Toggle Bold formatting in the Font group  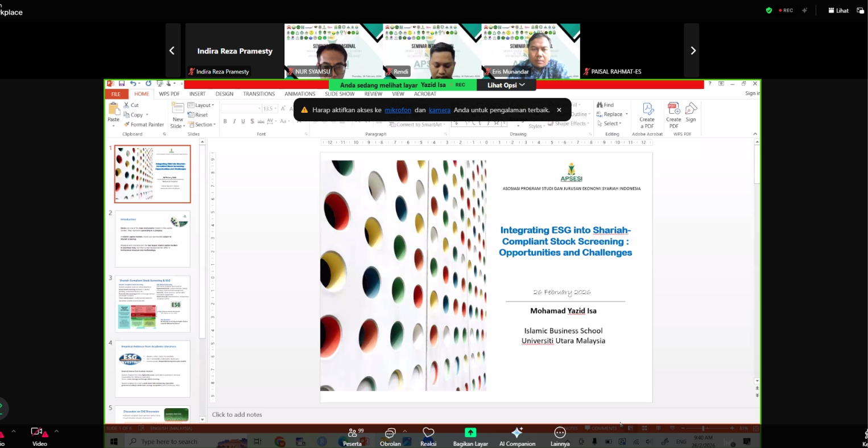pyautogui.click(x=225, y=121)
